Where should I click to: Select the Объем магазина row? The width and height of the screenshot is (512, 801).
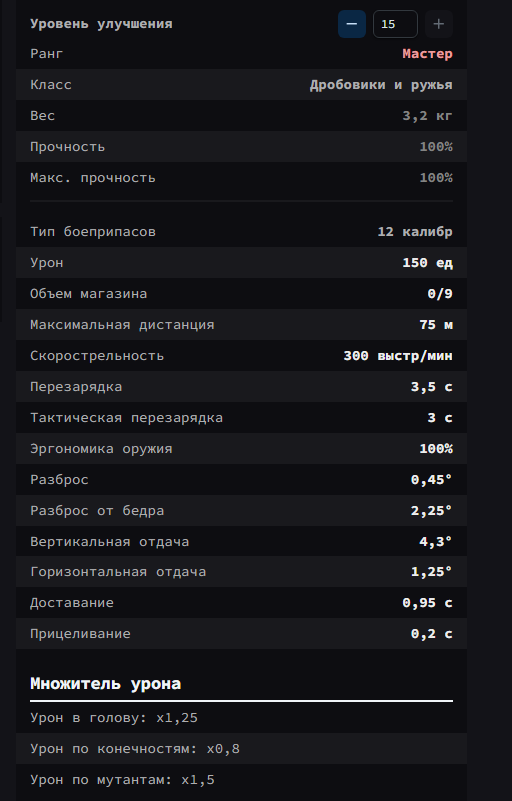tap(241, 294)
